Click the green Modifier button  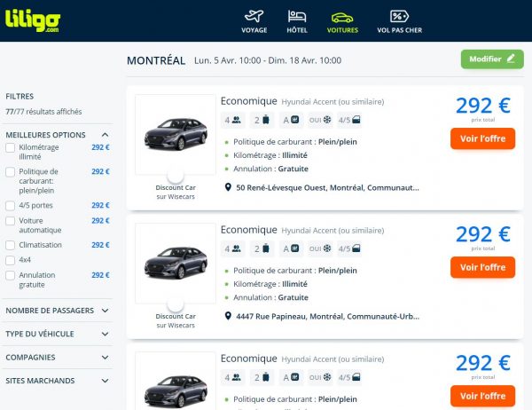492,59
